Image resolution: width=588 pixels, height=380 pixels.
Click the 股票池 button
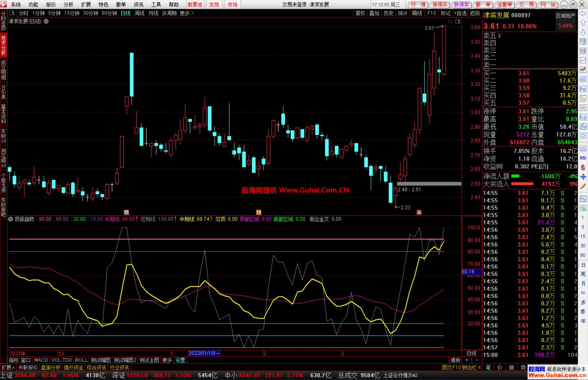pos(195,4)
